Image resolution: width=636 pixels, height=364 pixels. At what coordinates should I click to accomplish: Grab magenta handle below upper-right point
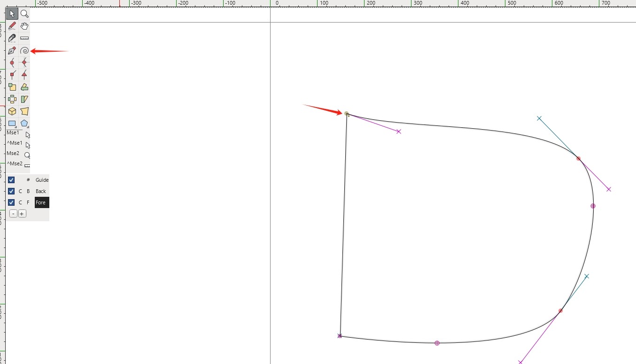[x=609, y=189]
